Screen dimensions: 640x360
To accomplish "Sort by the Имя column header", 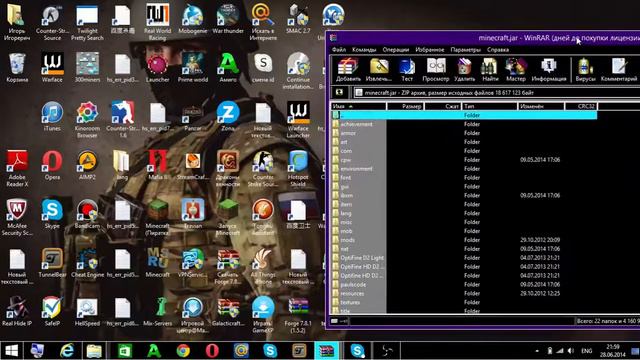I will click(x=358, y=106).
